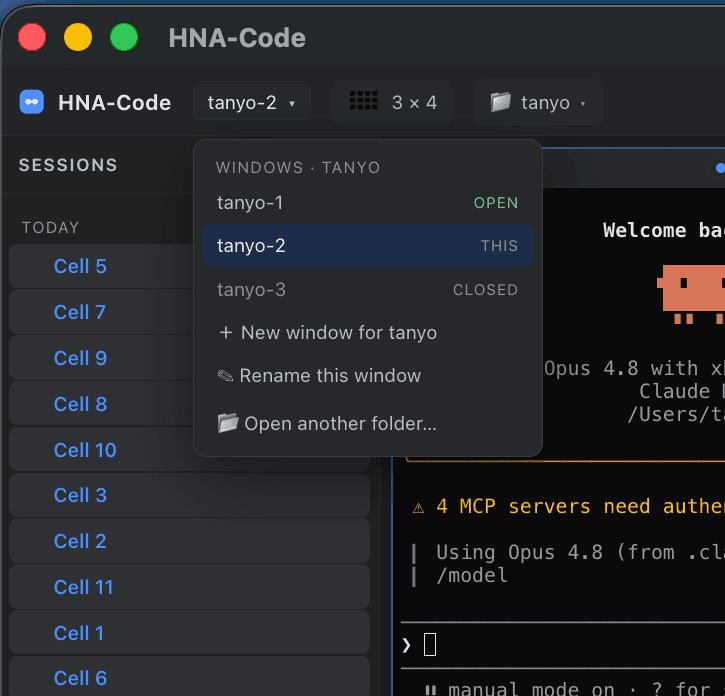Click the SESSIONS panel header
This screenshot has height=696, width=725.
(x=68, y=165)
